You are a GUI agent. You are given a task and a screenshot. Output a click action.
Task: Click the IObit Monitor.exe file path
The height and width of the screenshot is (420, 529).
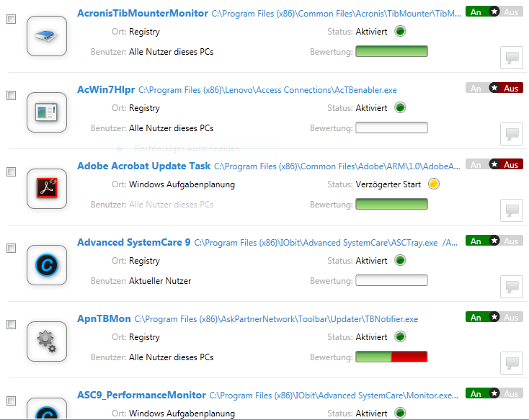pos(334,396)
